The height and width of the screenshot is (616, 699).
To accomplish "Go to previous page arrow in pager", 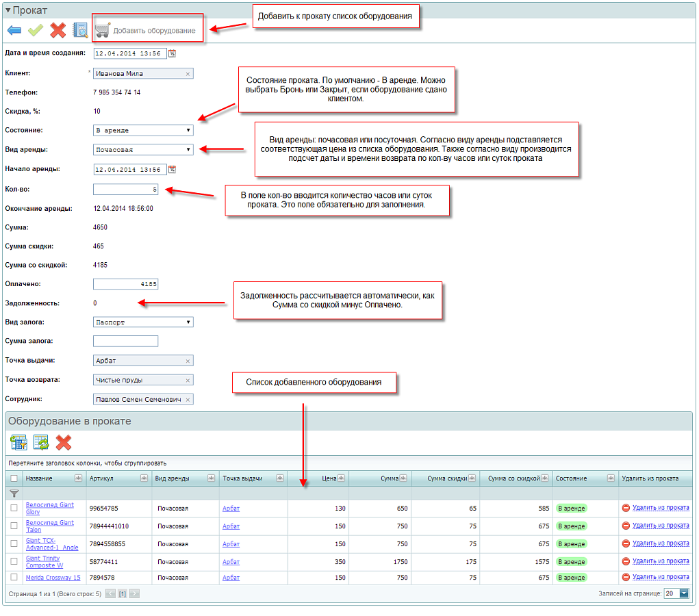I will click(110, 593).
